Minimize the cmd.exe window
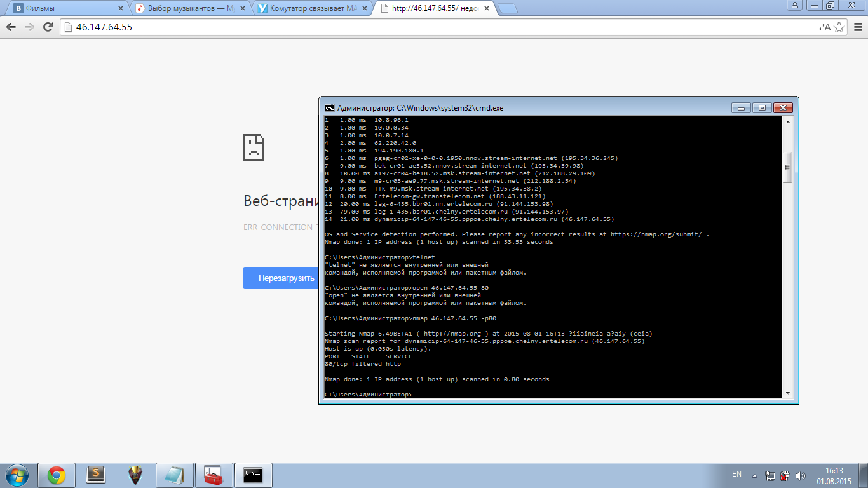The width and height of the screenshot is (868, 488). pyautogui.click(x=741, y=107)
